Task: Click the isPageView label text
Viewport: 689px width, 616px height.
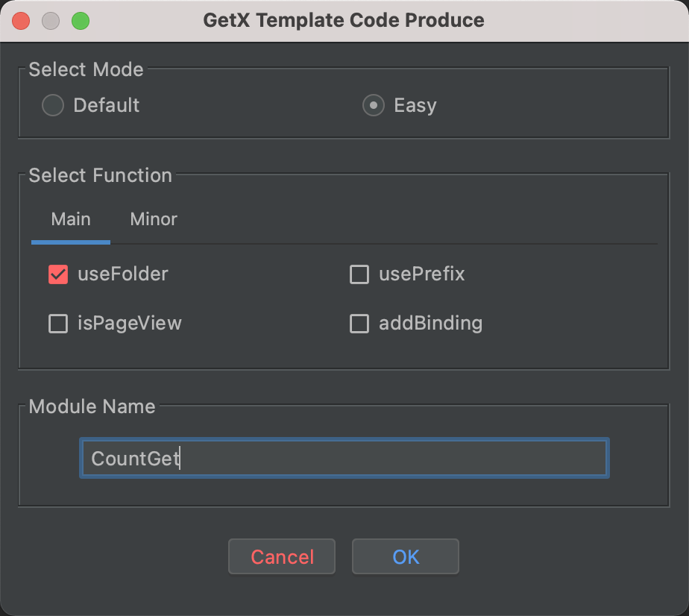Action: (x=130, y=324)
